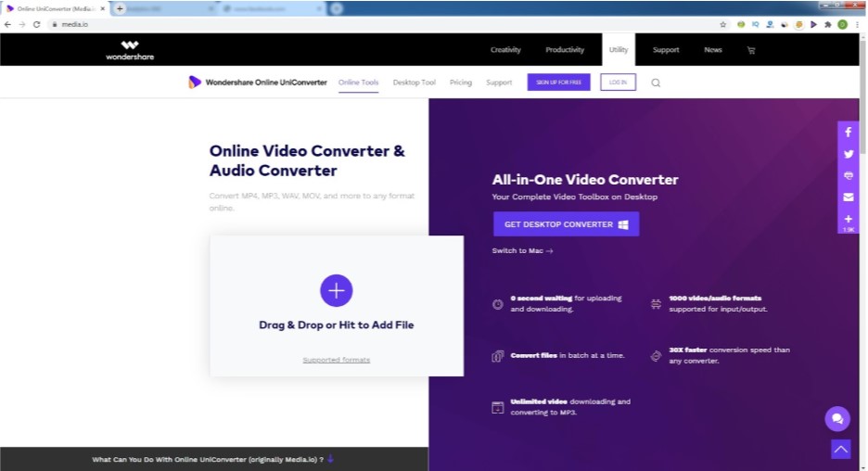Share the page on Twitter
Viewport: 868px width, 471px height.
coord(849,155)
